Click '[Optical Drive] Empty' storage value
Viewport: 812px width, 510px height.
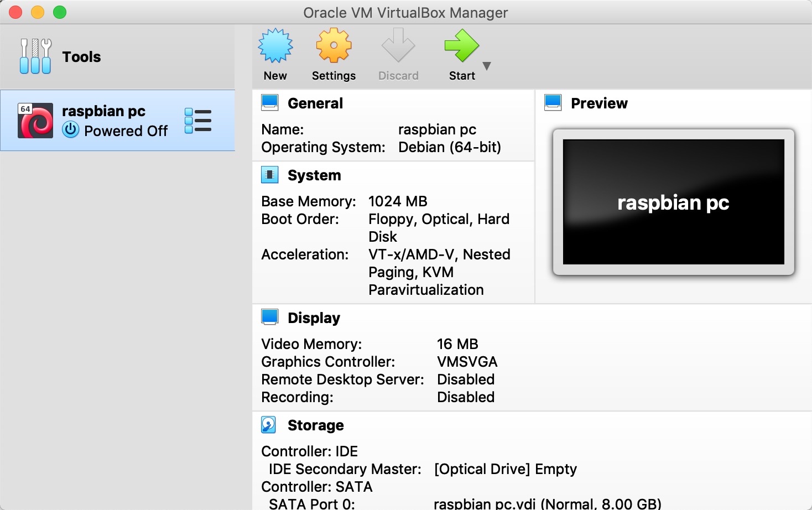[x=506, y=469]
